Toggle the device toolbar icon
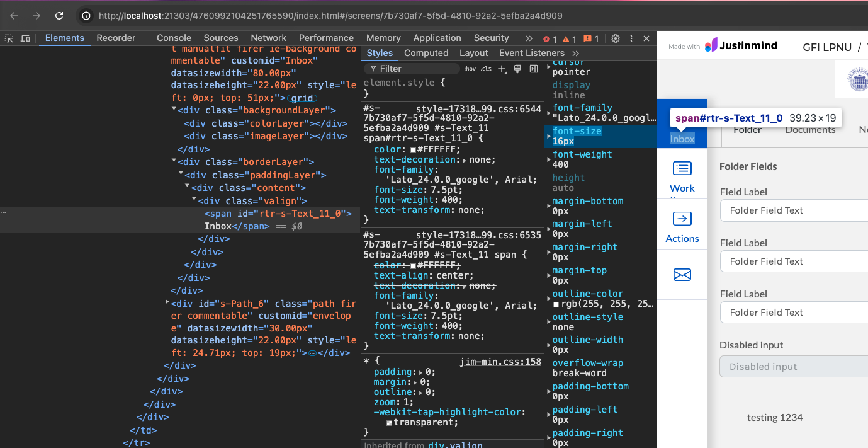 pos(25,38)
